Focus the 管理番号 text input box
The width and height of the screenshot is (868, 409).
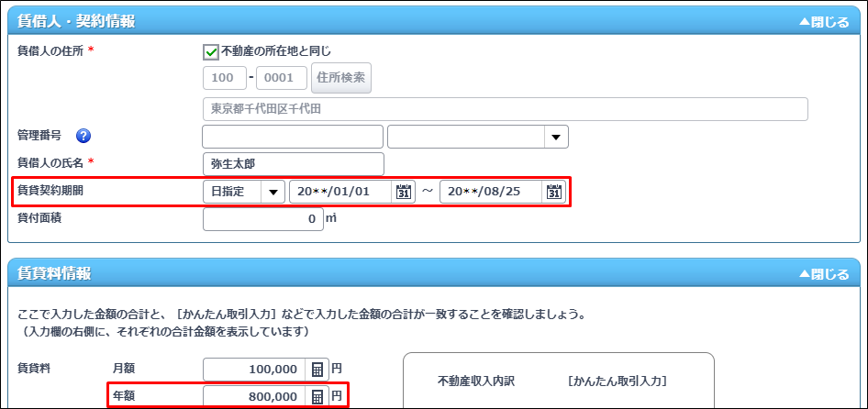(x=292, y=137)
